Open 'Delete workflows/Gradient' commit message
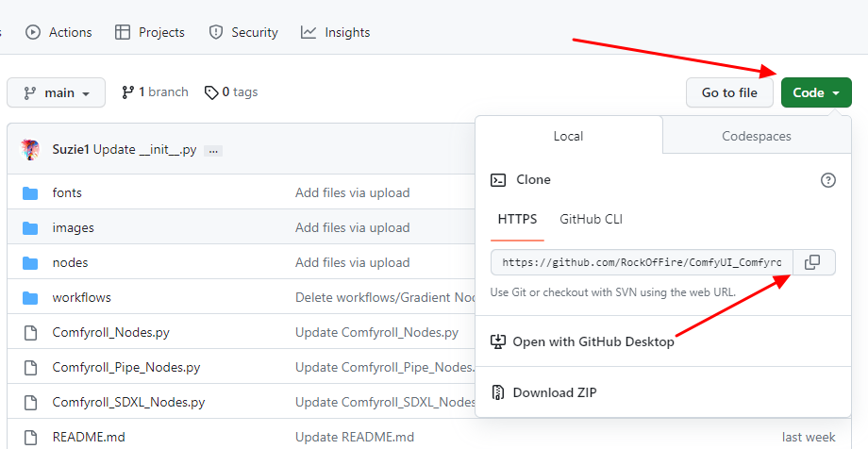Viewport: 868px width, 449px height. (x=385, y=297)
